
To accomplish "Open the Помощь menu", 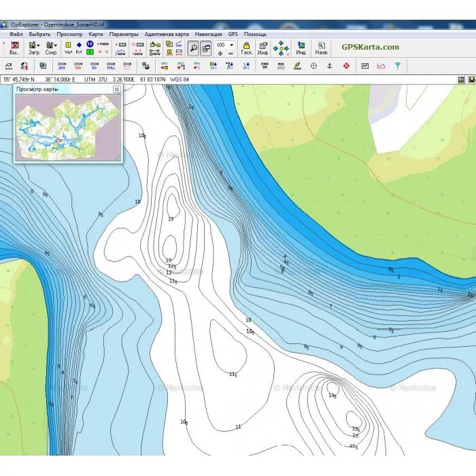I will [x=255, y=34].
